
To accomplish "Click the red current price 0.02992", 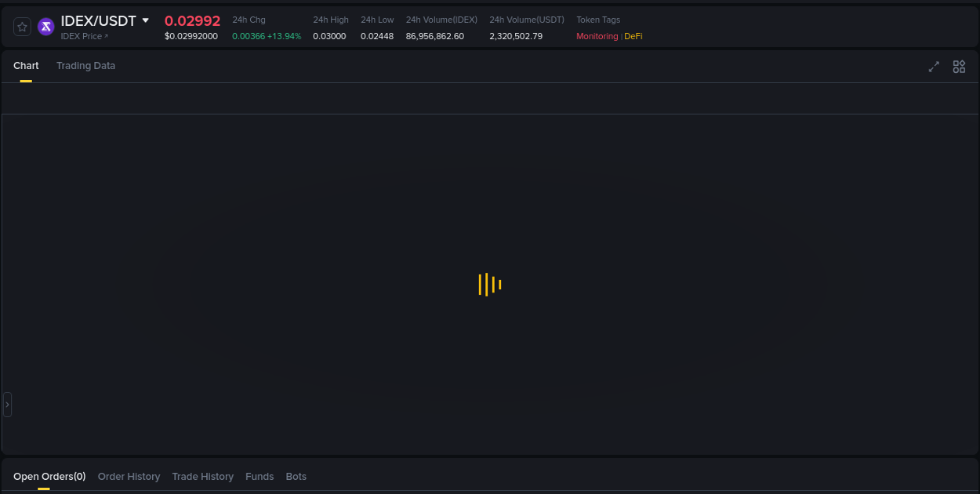I will point(192,20).
